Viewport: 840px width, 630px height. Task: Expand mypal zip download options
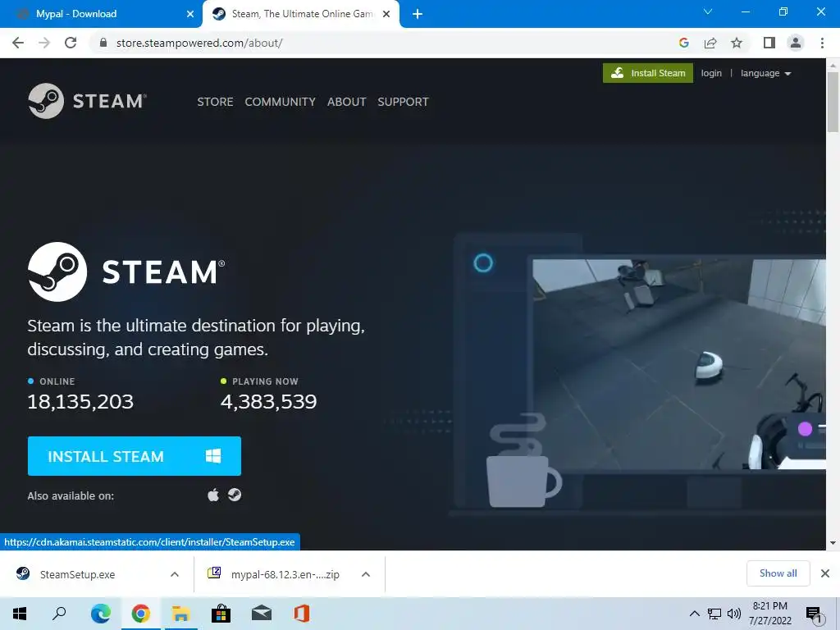click(366, 574)
